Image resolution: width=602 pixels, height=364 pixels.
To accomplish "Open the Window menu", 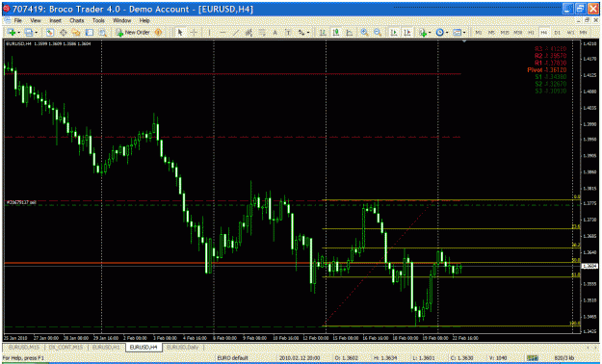I will (x=121, y=20).
